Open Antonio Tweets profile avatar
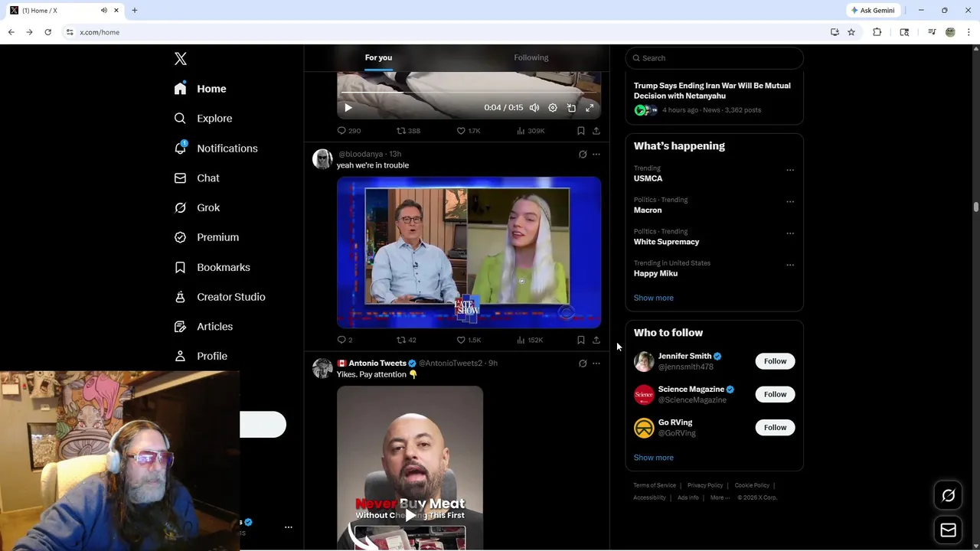 click(x=322, y=368)
